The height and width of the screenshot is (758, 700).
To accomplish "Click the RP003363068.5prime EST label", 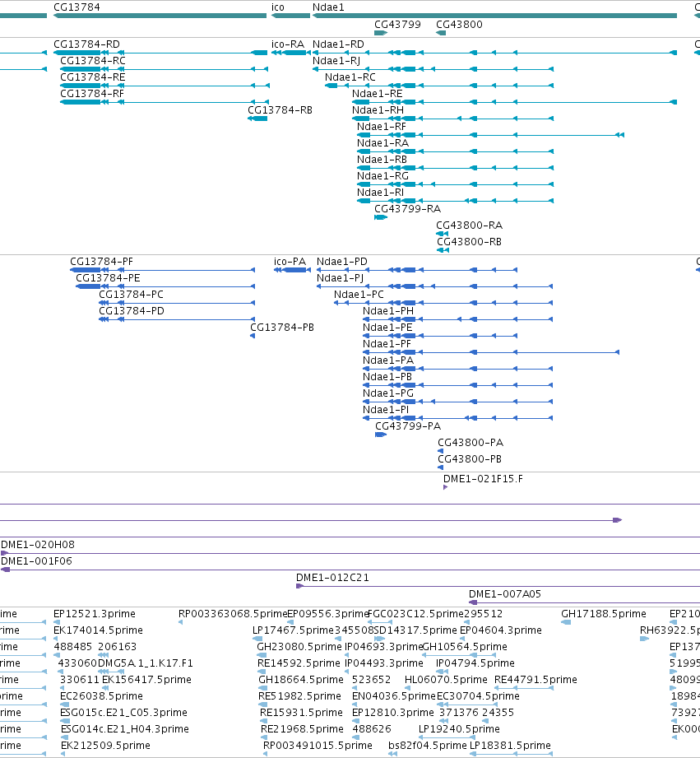I will pos(233,613).
